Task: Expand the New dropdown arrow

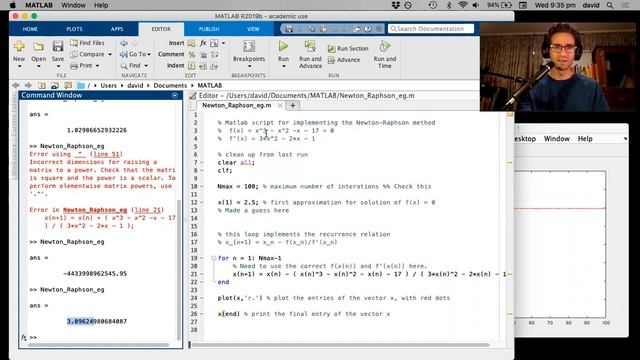Action: point(19,66)
